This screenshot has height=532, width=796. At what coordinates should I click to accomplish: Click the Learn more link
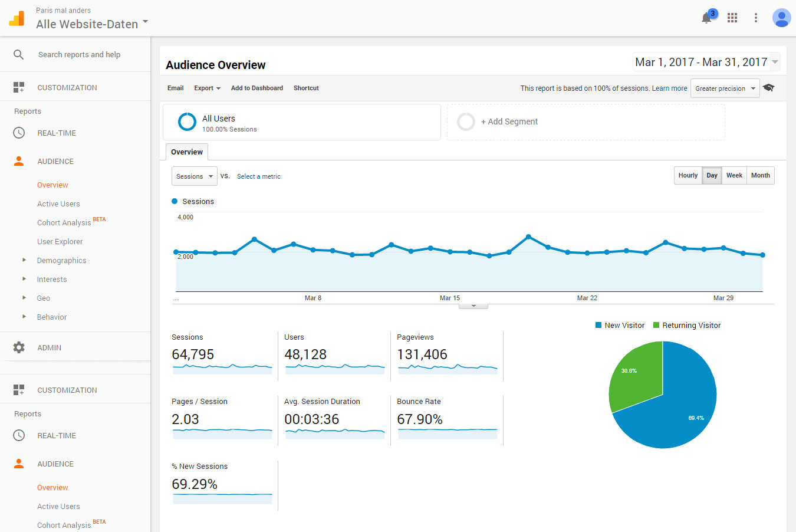pos(669,88)
